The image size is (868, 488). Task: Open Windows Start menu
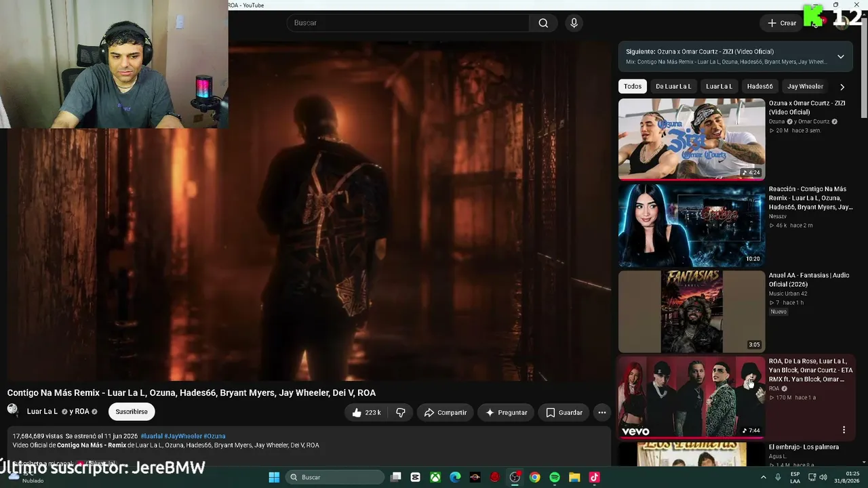[x=274, y=477]
